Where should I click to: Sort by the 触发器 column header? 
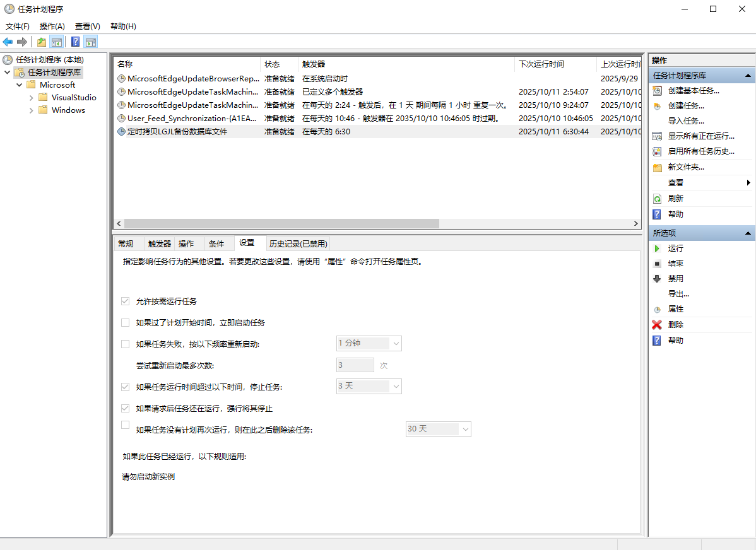click(406, 64)
